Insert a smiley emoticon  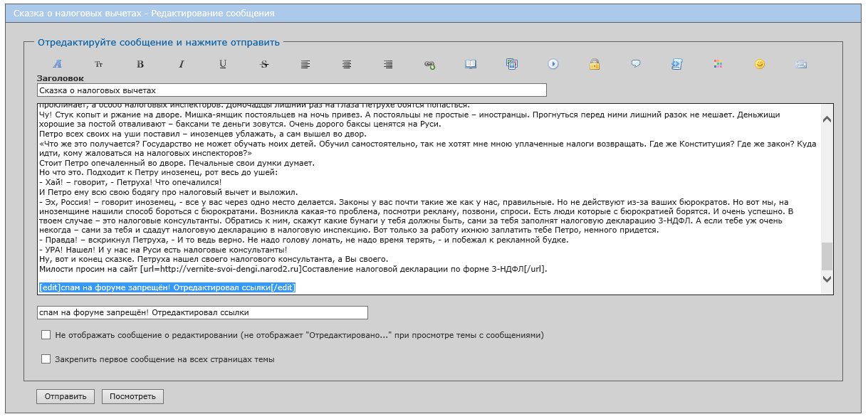click(760, 64)
